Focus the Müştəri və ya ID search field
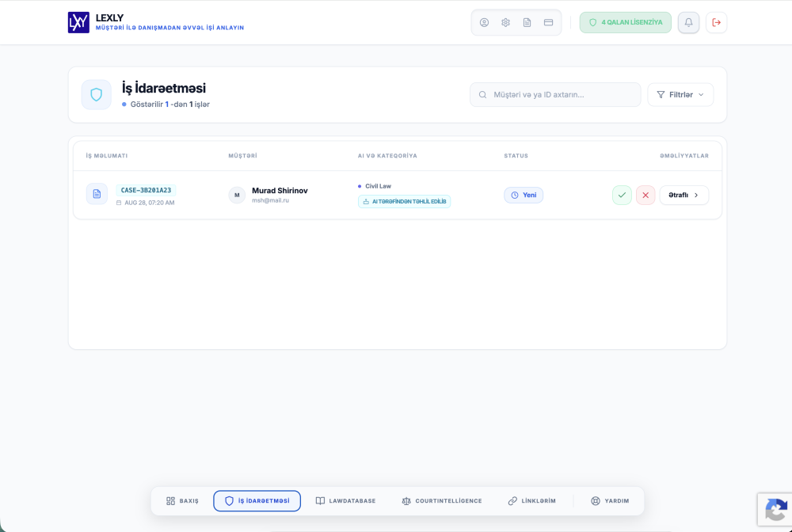This screenshot has width=792, height=532. point(555,94)
